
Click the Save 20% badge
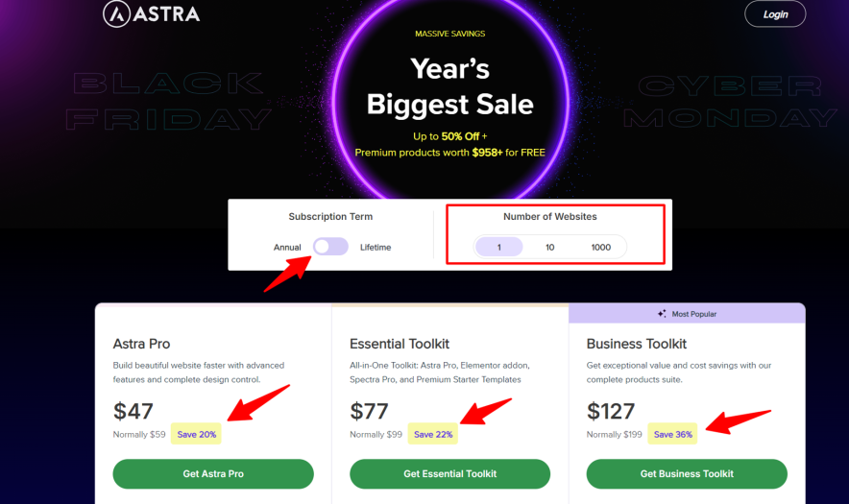[x=197, y=434]
